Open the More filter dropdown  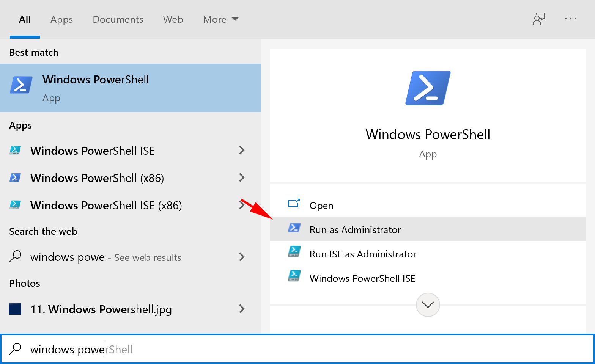[220, 19]
